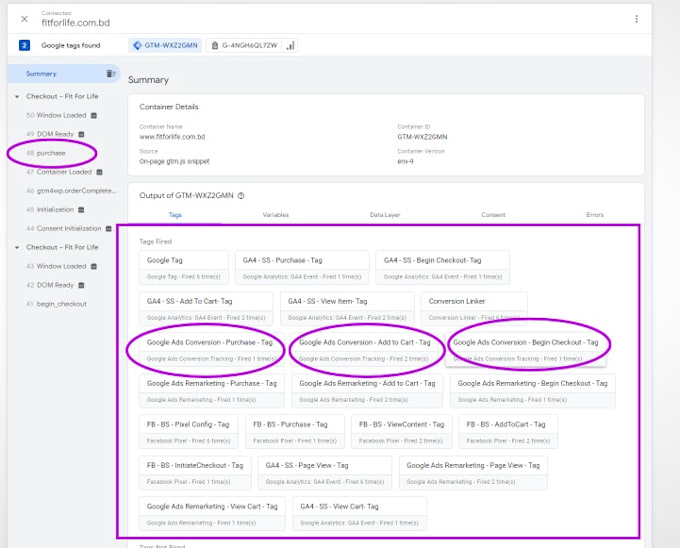Select the 46 gtm4wp.orderComplete event
680x548 pixels.
point(71,191)
